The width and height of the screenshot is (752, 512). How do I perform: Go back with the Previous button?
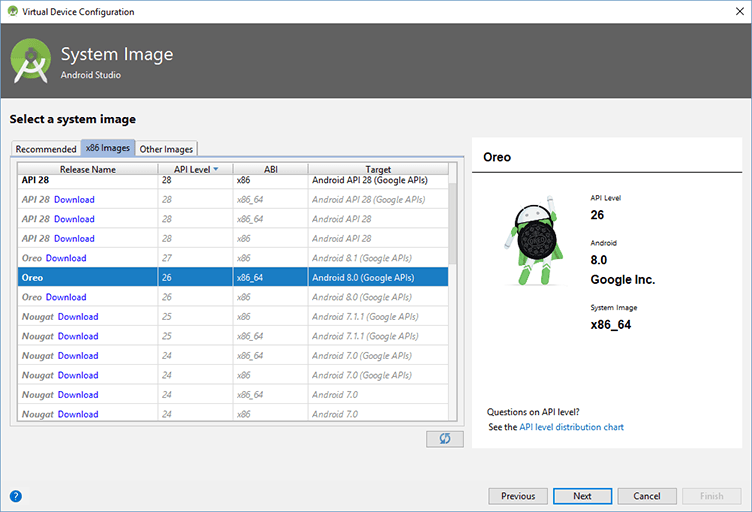518,496
